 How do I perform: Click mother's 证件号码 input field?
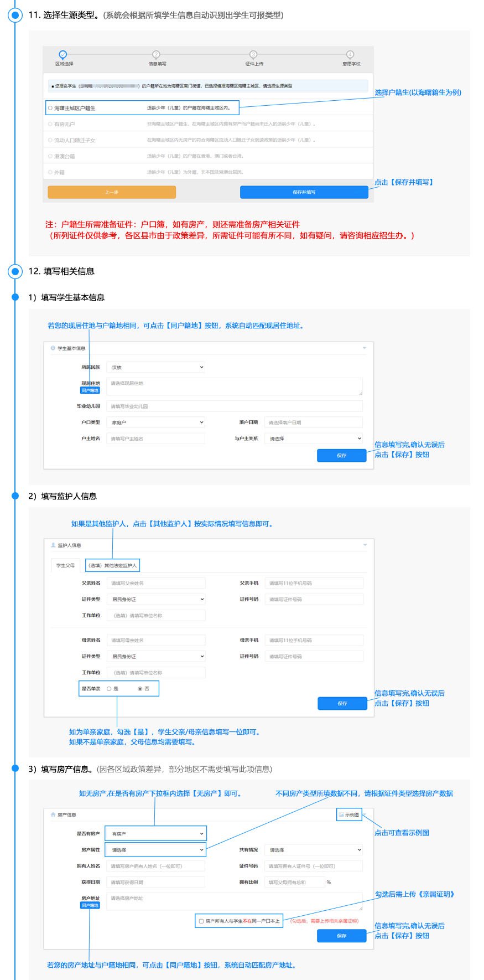(314, 656)
